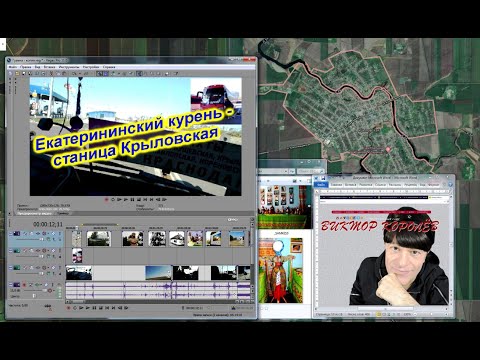Switch to the Предпросмотр видео tab
This screenshot has height=360, width=480.
[x=35, y=213]
